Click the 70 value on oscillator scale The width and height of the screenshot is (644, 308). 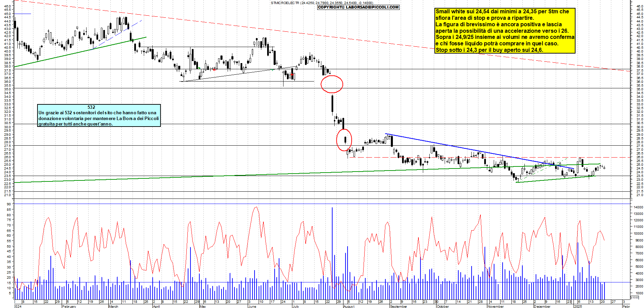(9, 225)
